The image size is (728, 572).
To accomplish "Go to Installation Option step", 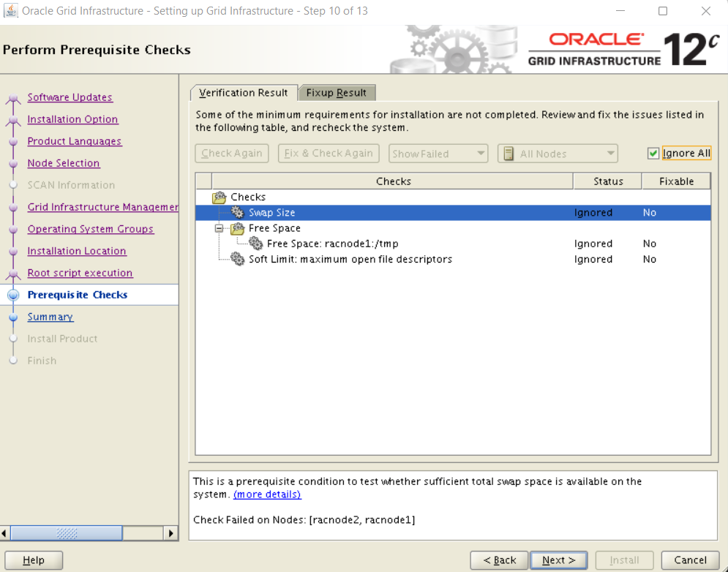I will [72, 119].
